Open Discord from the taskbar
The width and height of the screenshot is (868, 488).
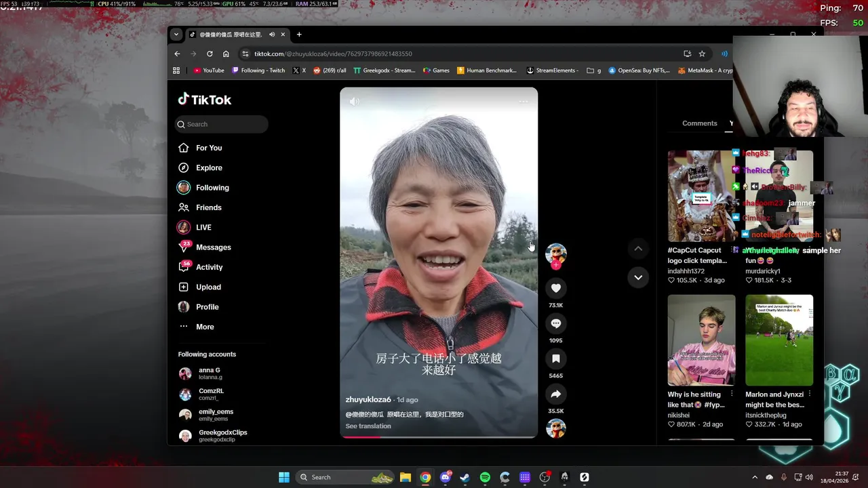click(x=446, y=477)
